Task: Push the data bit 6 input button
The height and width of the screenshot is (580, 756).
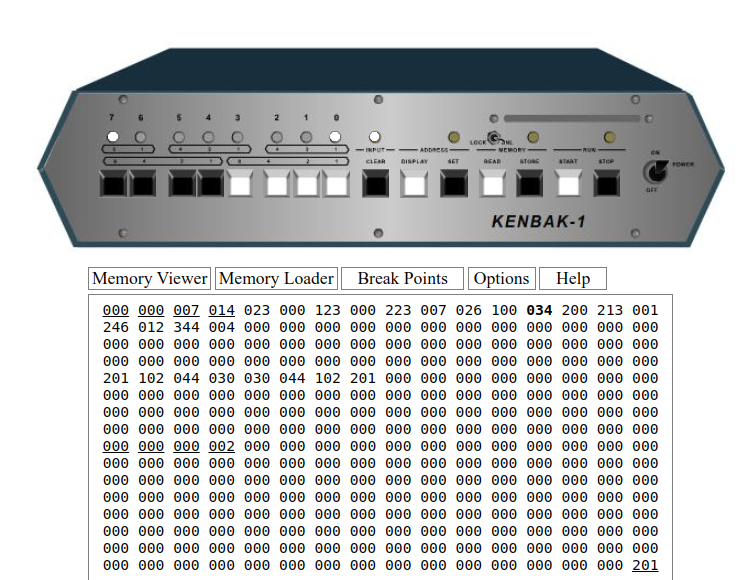Action: pos(143,183)
